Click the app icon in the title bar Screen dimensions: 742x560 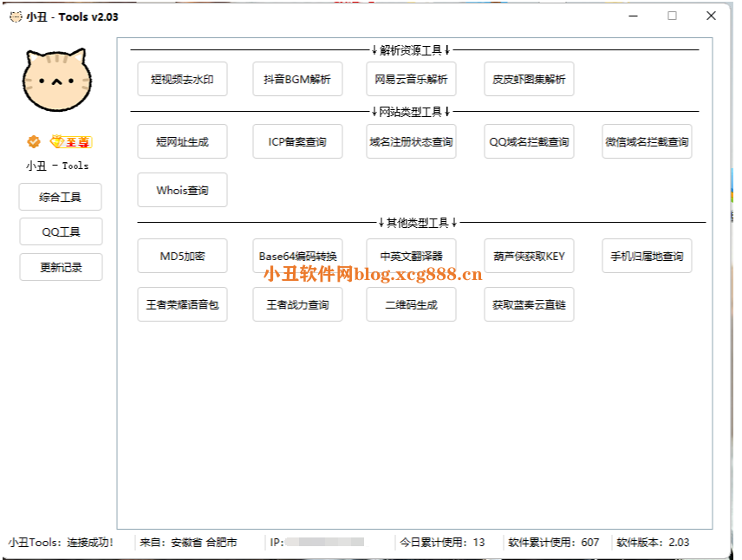coord(16,17)
